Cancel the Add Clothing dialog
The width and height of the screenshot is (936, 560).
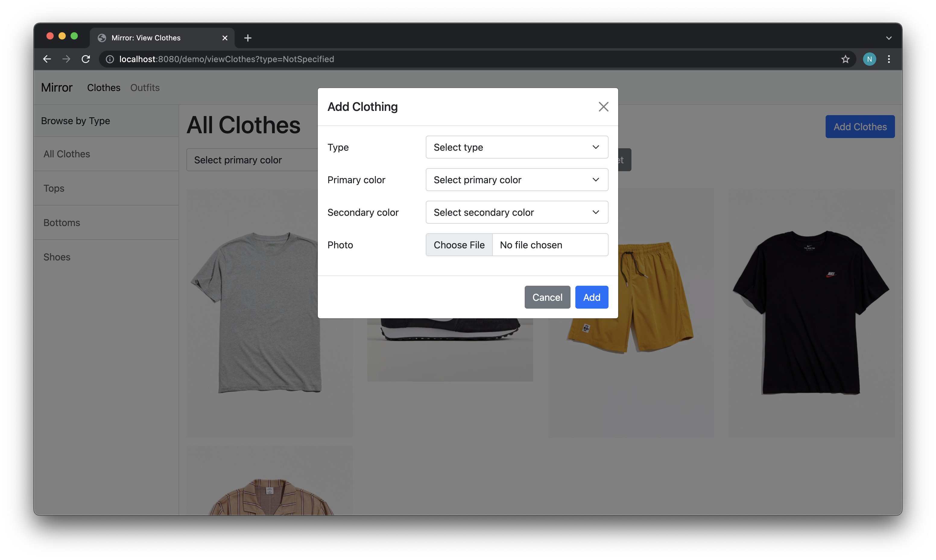point(547,297)
